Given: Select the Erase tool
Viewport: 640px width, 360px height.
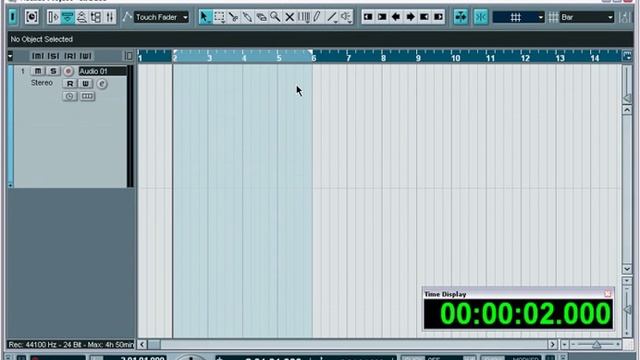Looking at the screenshot, I should [x=262, y=17].
